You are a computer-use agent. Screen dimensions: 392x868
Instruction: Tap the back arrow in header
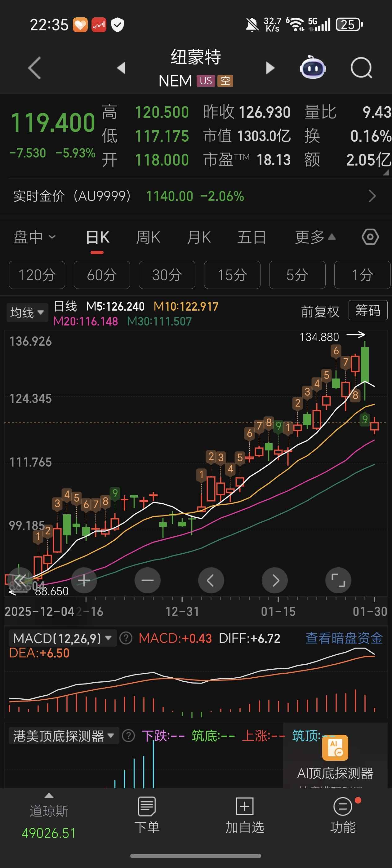coord(34,68)
